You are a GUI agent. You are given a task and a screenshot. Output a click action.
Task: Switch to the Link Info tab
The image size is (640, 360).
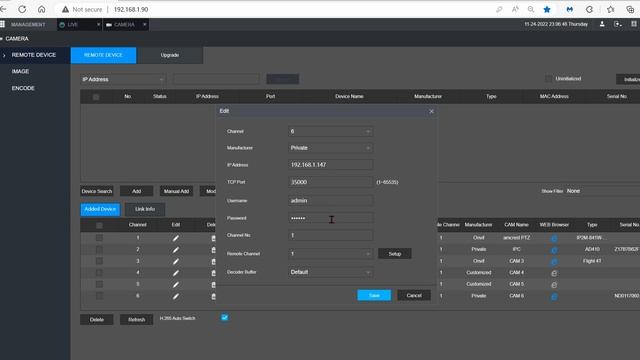pos(145,209)
